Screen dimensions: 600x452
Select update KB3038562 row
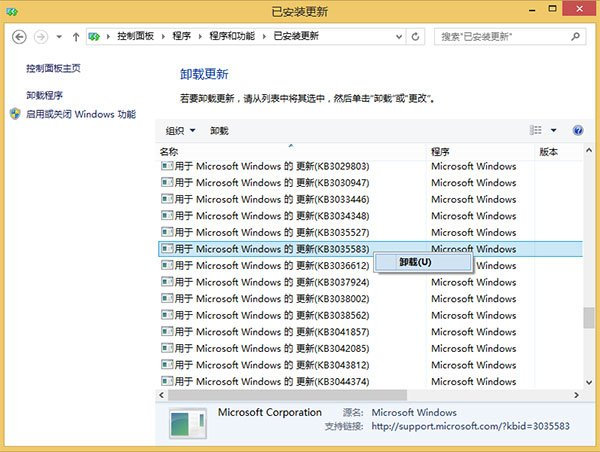pyautogui.click(x=370, y=315)
